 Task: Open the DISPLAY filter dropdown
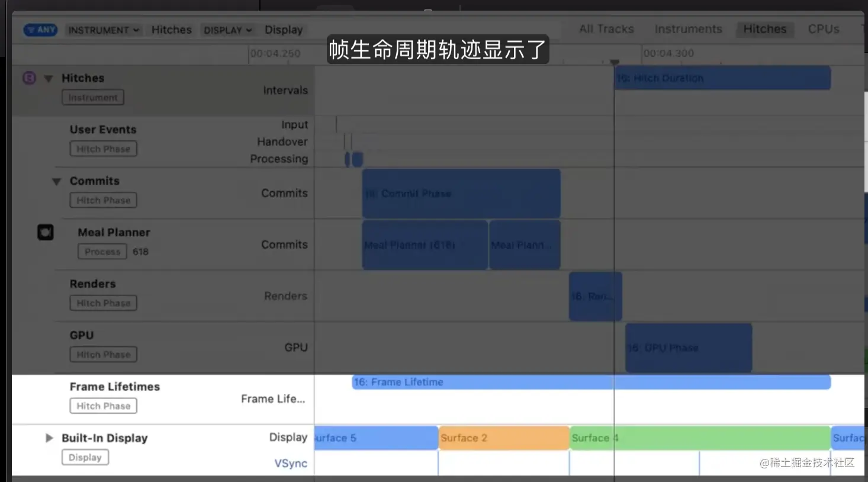point(227,30)
